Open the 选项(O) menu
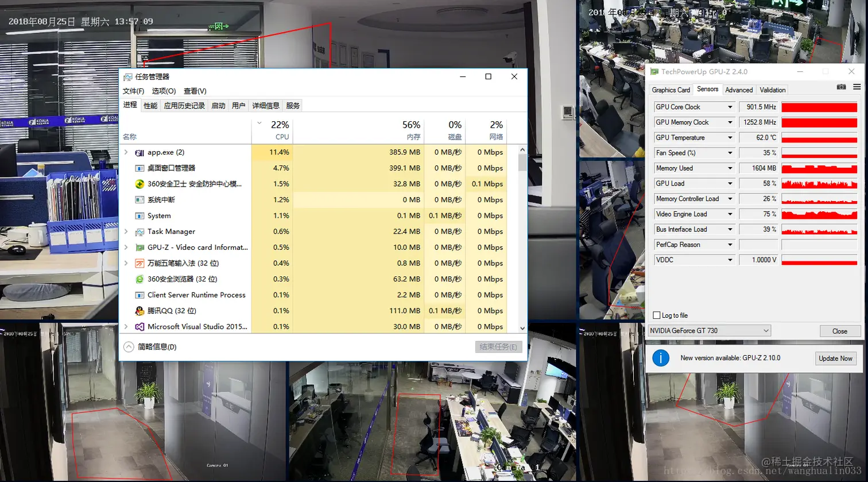The image size is (868, 482). click(164, 91)
